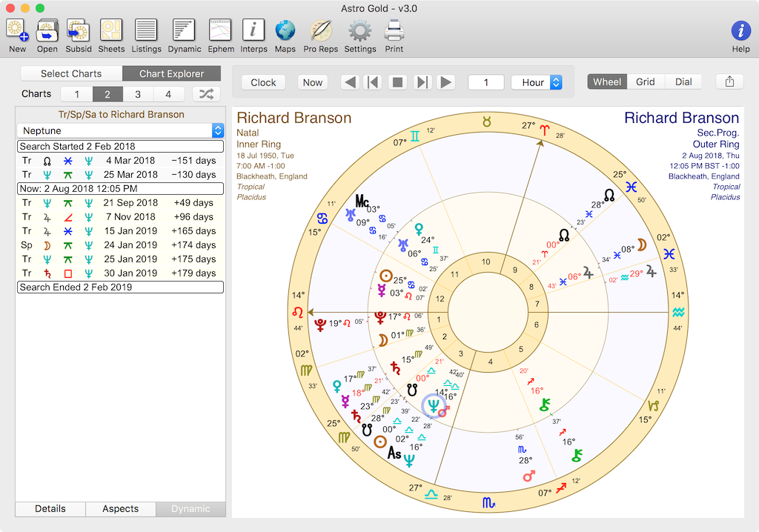
Task: Select the Sp 24 Jan 2019 row
Action: click(x=120, y=245)
